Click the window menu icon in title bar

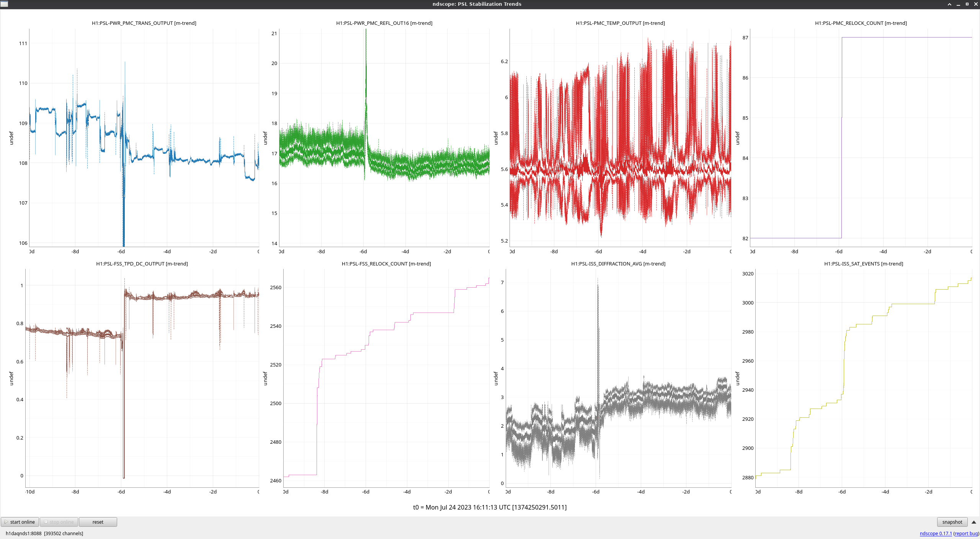click(x=4, y=4)
